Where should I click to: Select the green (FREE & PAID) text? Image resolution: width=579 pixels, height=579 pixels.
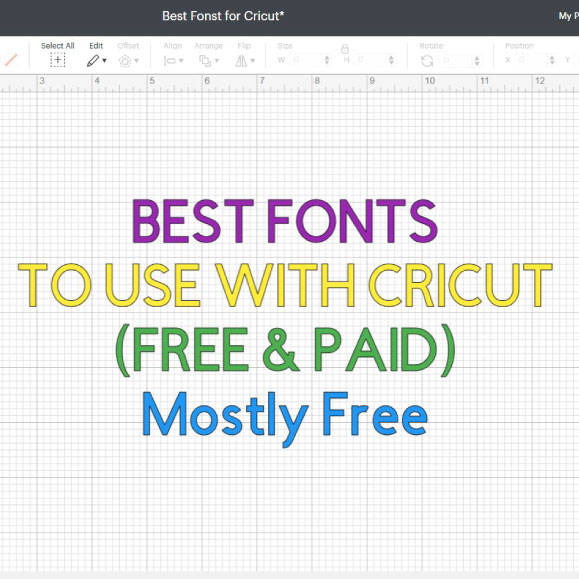coord(285,350)
